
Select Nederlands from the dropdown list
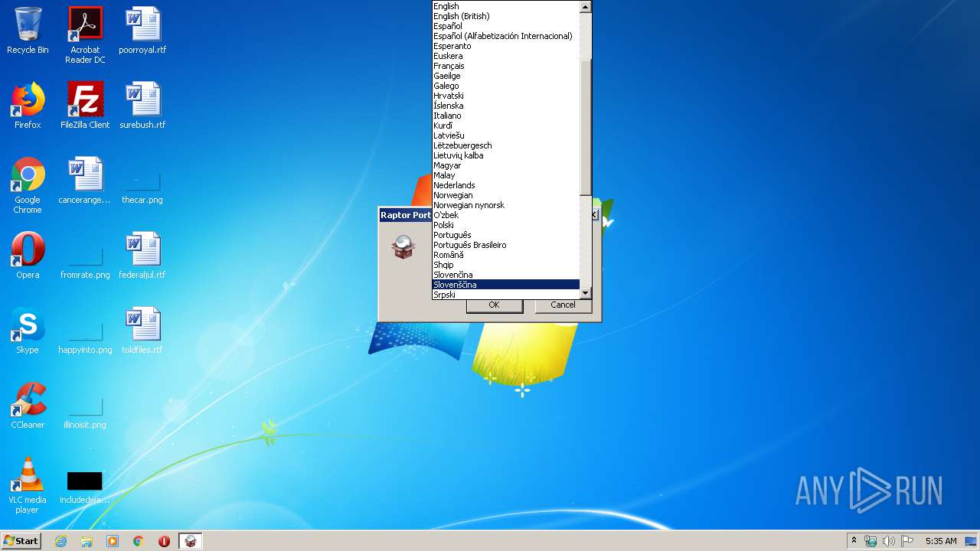[x=506, y=185]
